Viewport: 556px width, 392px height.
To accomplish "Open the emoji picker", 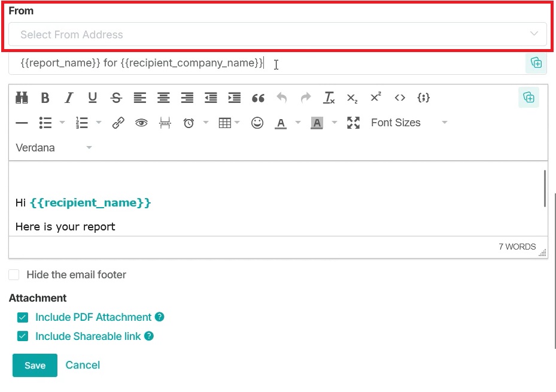I will coord(257,123).
